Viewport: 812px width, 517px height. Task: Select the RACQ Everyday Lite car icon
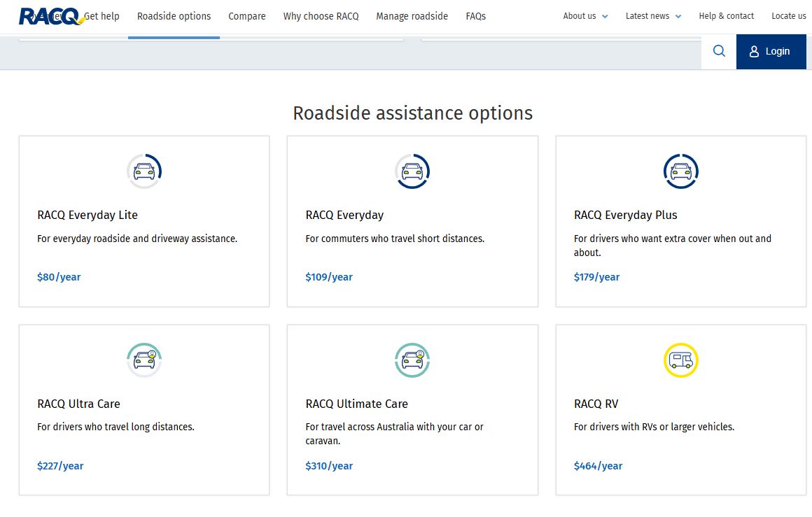coord(144,170)
